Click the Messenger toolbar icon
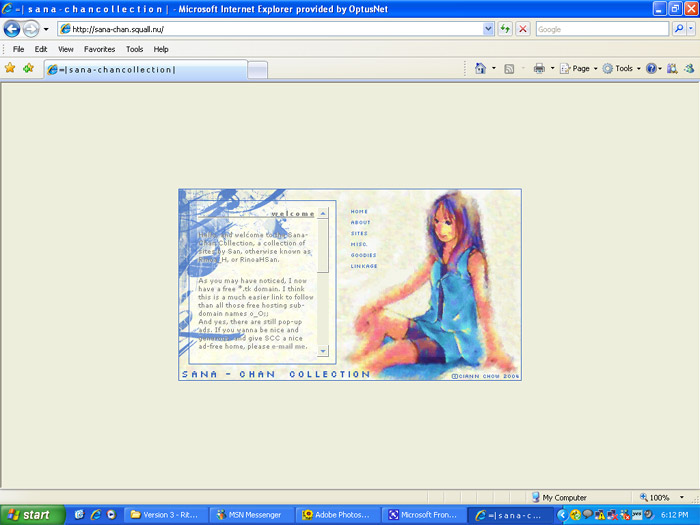 coord(689,68)
